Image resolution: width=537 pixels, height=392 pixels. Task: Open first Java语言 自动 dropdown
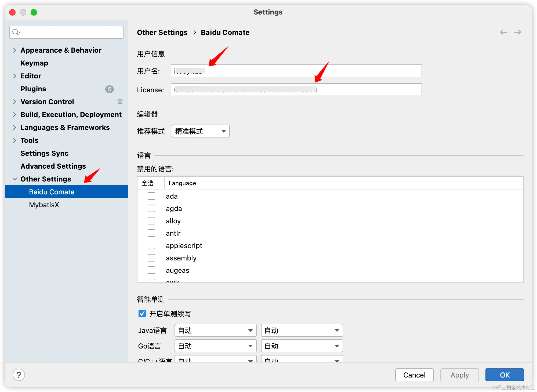[215, 331]
